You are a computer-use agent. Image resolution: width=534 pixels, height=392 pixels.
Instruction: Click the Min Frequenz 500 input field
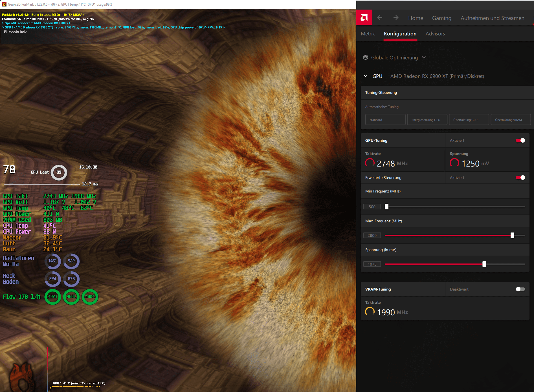(372, 207)
